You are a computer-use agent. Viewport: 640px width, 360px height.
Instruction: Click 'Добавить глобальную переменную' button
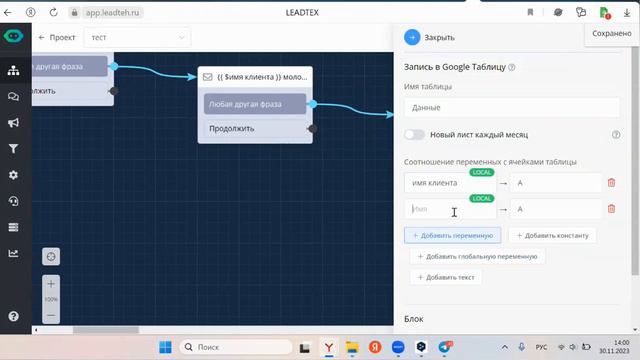(x=477, y=256)
